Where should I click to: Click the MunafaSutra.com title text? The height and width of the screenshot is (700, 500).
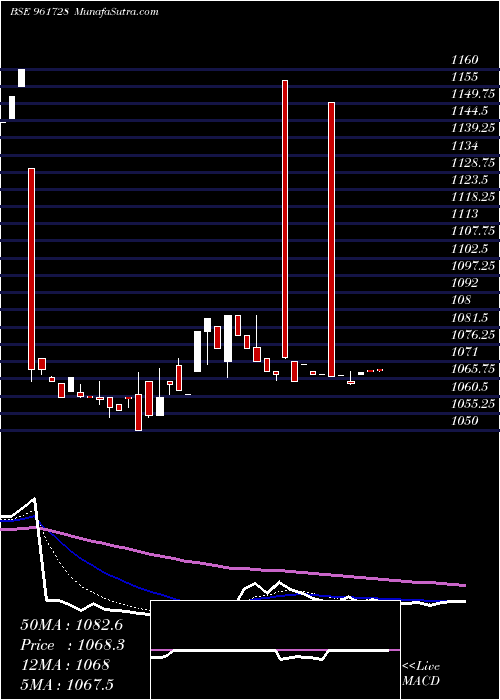coord(116,11)
